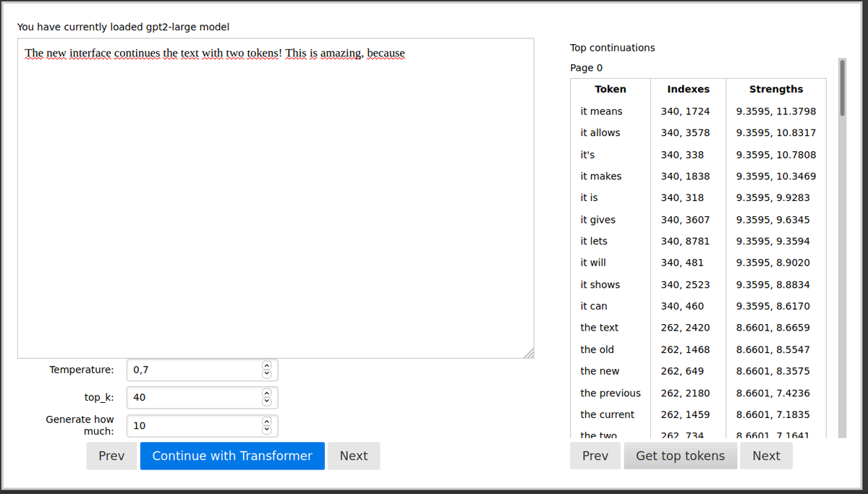This screenshot has width=868, height=494.
Task: Click the Indexes column header
Action: [688, 89]
